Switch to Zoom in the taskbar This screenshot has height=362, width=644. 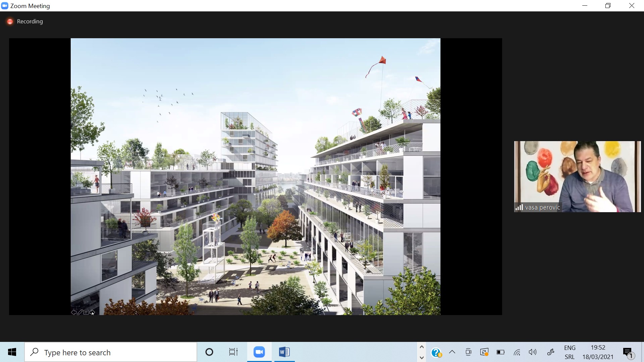259,352
